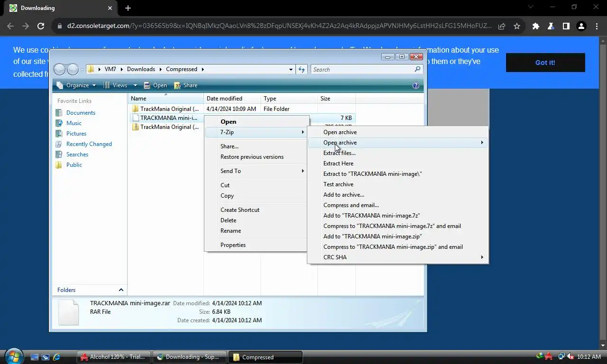
Task: Choose Extract to "TRACKMANIA mini-image\"
Action: pyautogui.click(x=372, y=174)
